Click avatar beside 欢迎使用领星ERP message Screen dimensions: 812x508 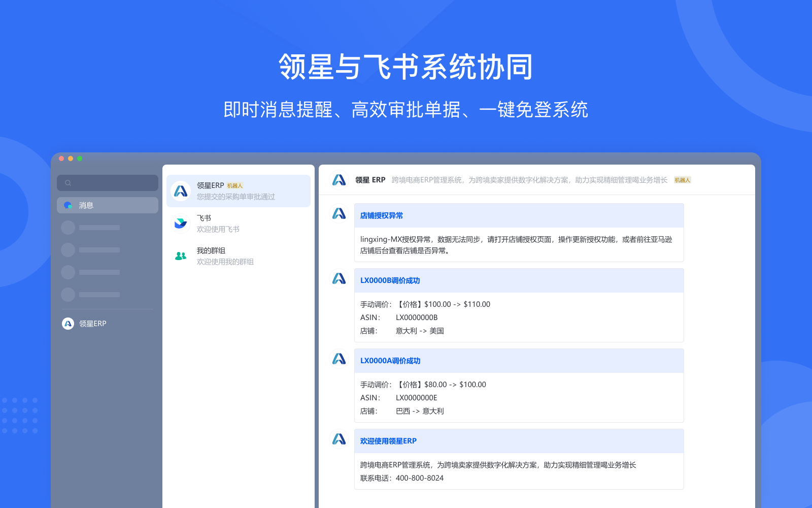(x=339, y=439)
